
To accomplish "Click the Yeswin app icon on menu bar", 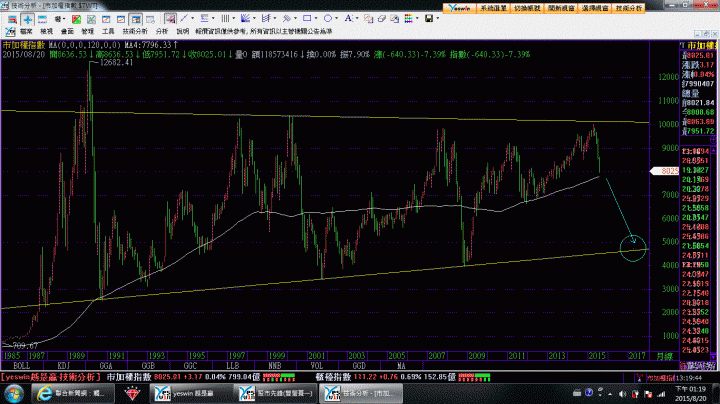I will pyautogui.click(x=10, y=31).
